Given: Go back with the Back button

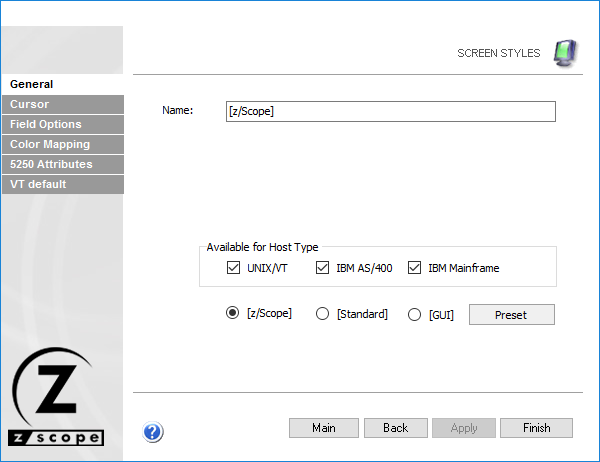Looking at the screenshot, I should [396, 428].
